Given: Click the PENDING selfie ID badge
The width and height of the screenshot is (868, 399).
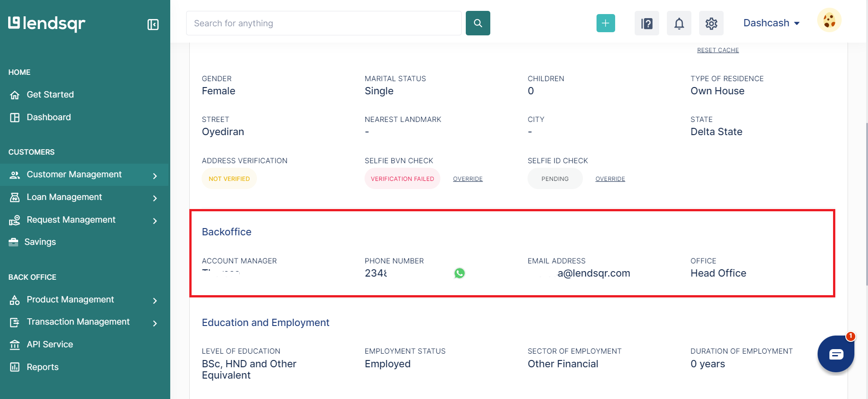Looking at the screenshot, I should coord(555,179).
